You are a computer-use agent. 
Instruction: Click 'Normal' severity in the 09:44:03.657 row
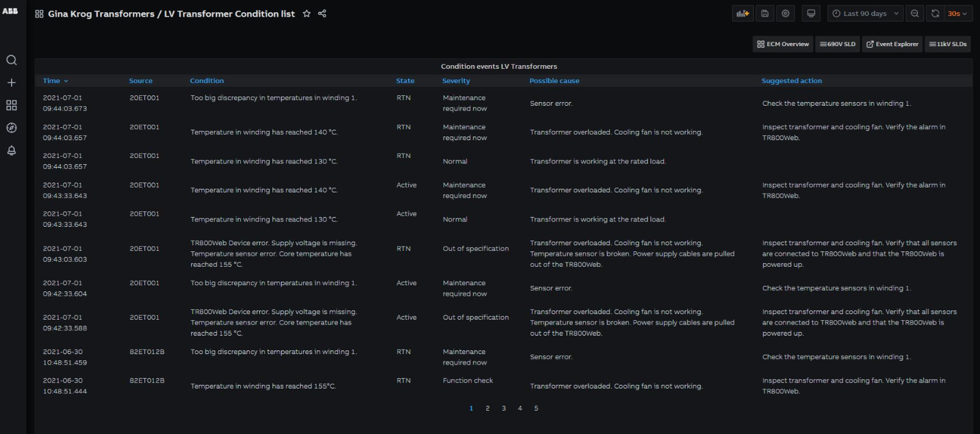click(455, 161)
